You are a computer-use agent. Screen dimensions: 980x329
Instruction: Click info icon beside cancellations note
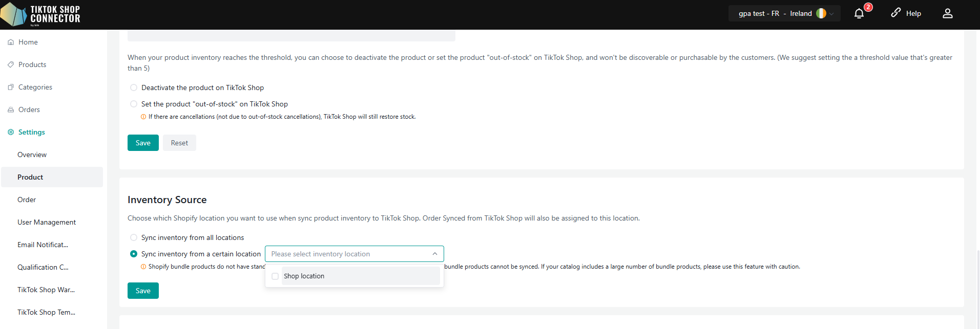143,117
